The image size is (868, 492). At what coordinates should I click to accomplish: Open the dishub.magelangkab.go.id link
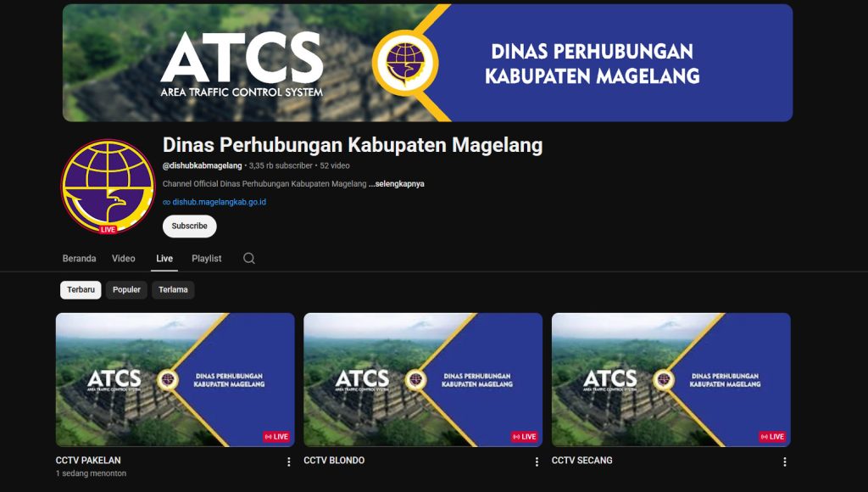click(219, 202)
